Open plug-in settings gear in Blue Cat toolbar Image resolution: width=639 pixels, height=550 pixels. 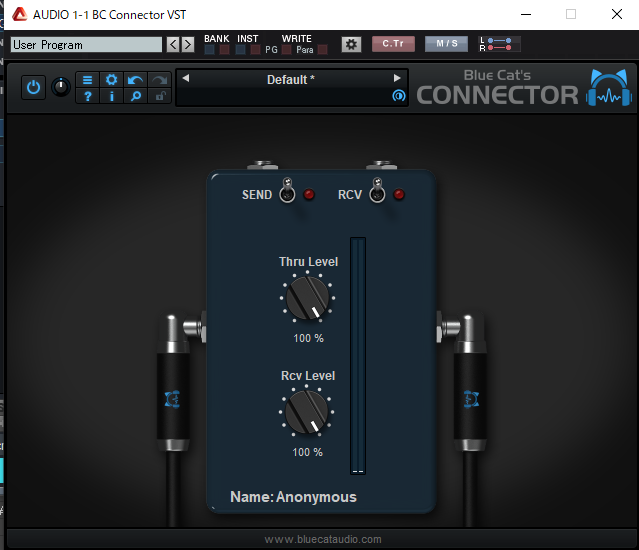point(111,79)
